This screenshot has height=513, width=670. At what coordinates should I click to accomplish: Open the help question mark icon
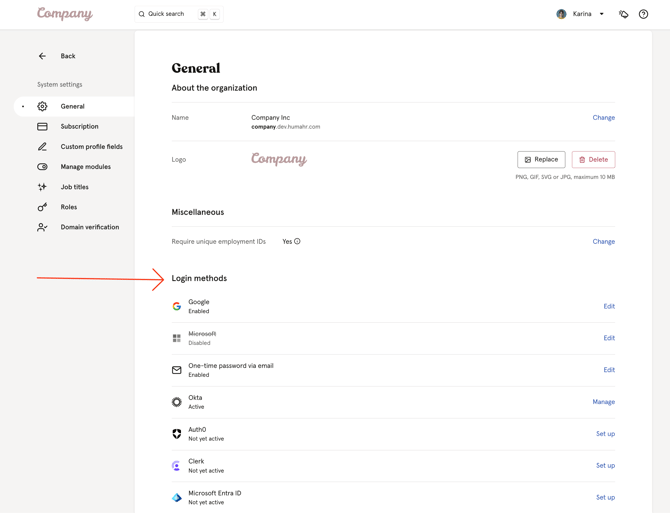pos(643,14)
